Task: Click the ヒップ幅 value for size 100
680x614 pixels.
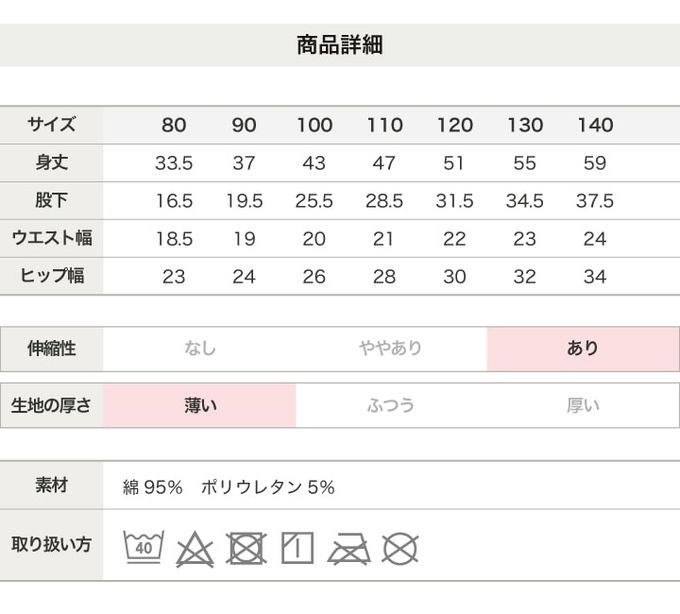Action: click(314, 277)
